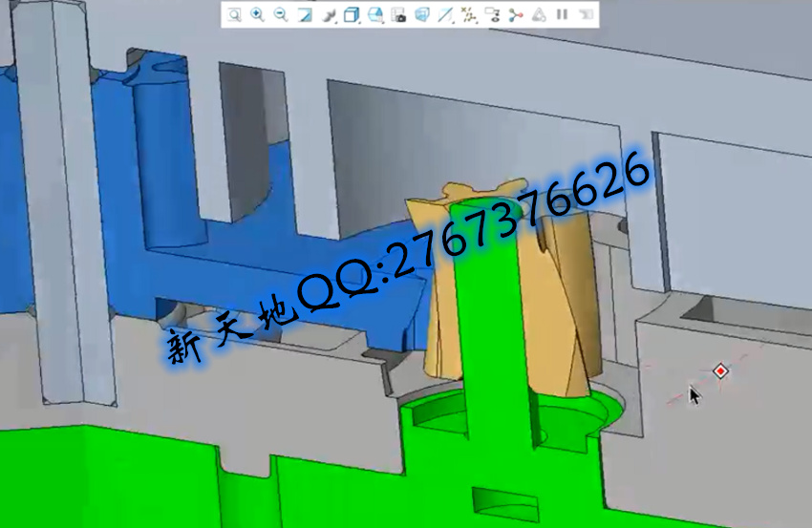812x528 pixels.
Task: Toggle the Perspective View cube icon
Action: click(421, 14)
